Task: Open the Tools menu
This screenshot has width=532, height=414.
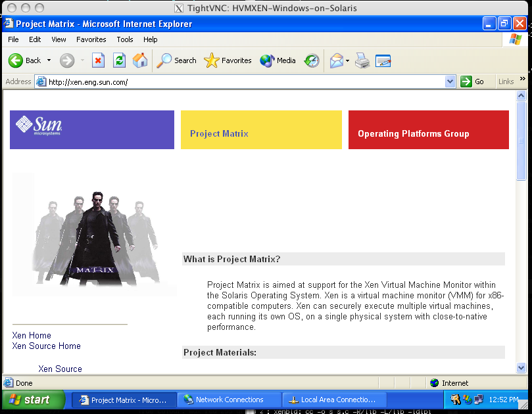Action: coord(125,39)
